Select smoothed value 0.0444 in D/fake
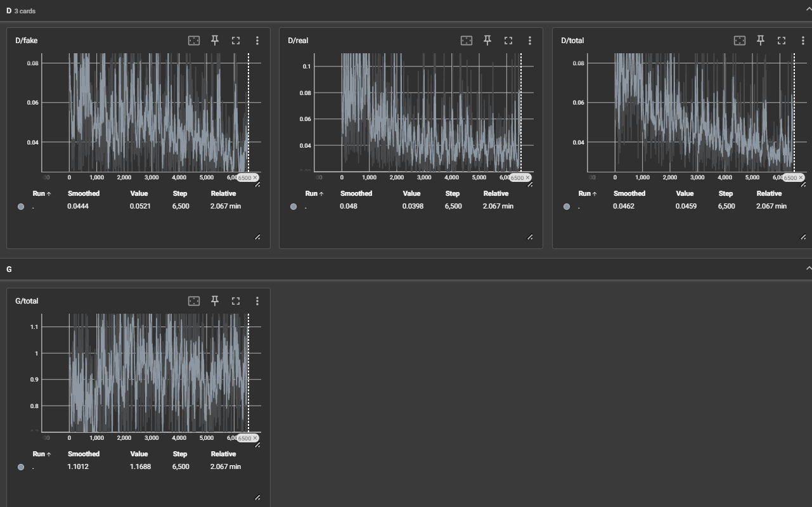 click(x=78, y=206)
